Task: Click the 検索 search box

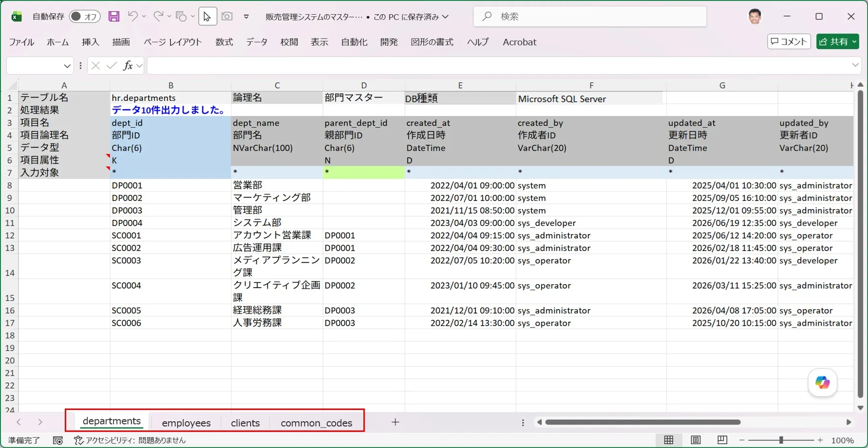Action: pyautogui.click(x=590, y=17)
